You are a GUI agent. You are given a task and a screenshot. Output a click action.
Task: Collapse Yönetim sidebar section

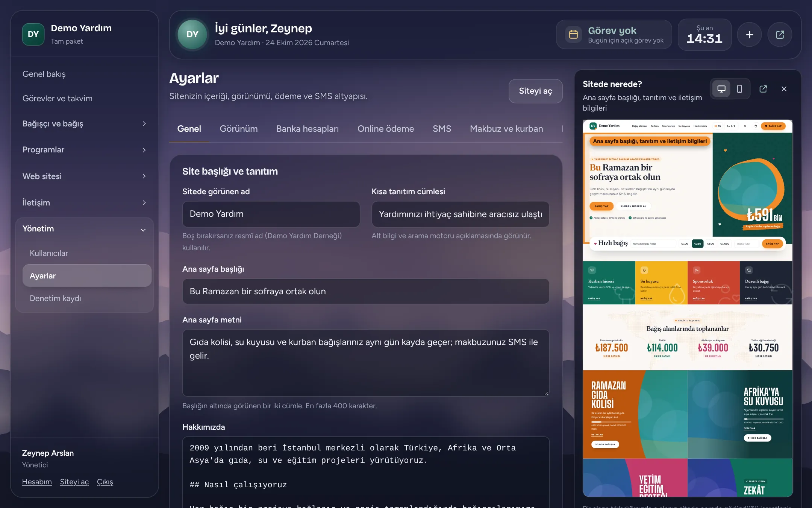point(85,229)
